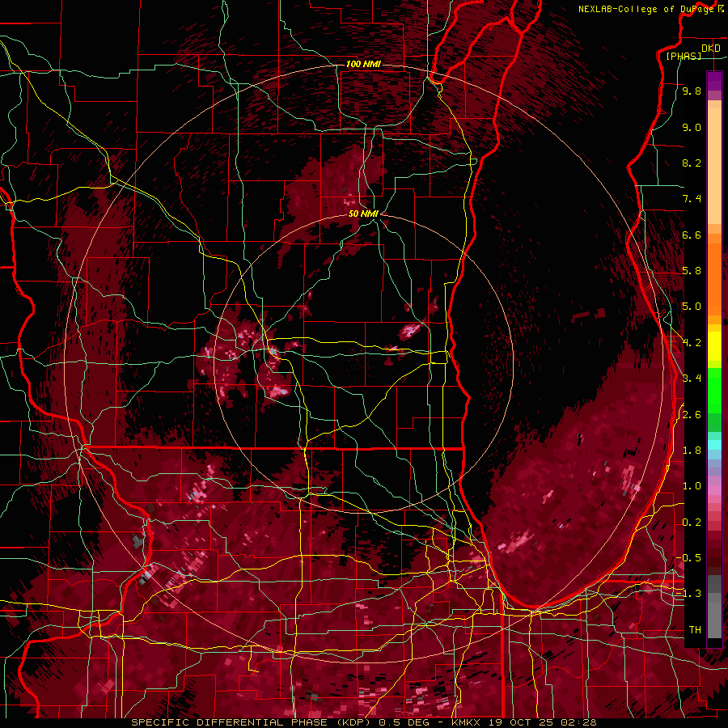The image size is (728, 728).
Task: Click the 19 OCT 25 02:28 timestamp
Action: [542, 722]
